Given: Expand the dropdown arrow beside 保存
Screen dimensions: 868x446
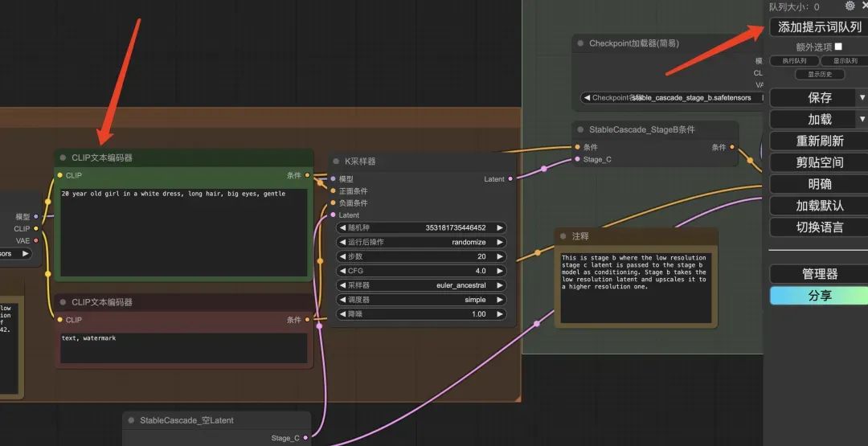Looking at the screenshot, I should coord(862,97).
